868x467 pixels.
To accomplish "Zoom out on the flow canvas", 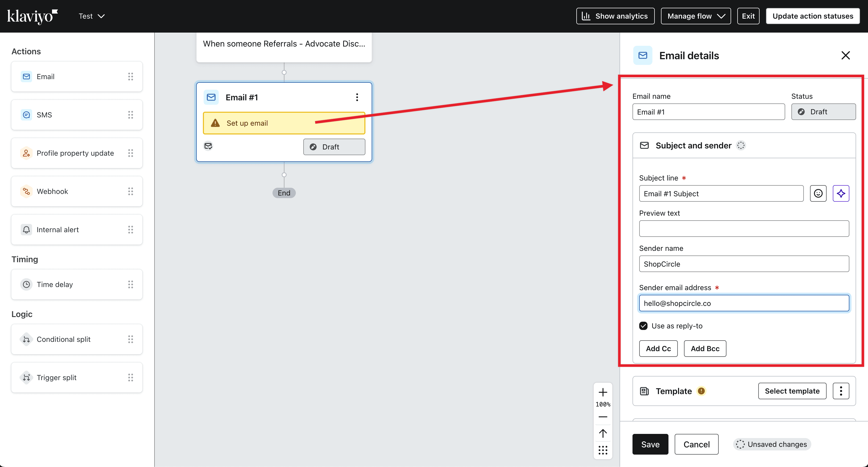I will [602, 417].
